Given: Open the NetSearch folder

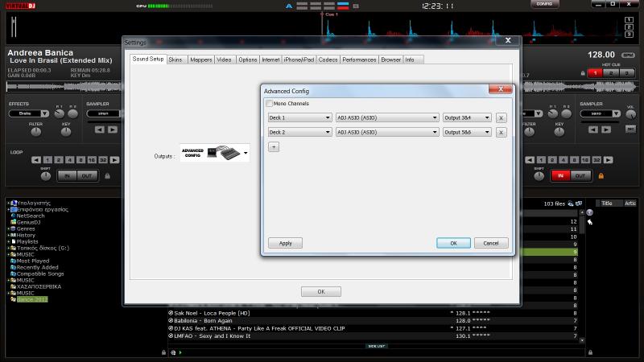Looking at the screenshot, I should [x=31, y=216].
